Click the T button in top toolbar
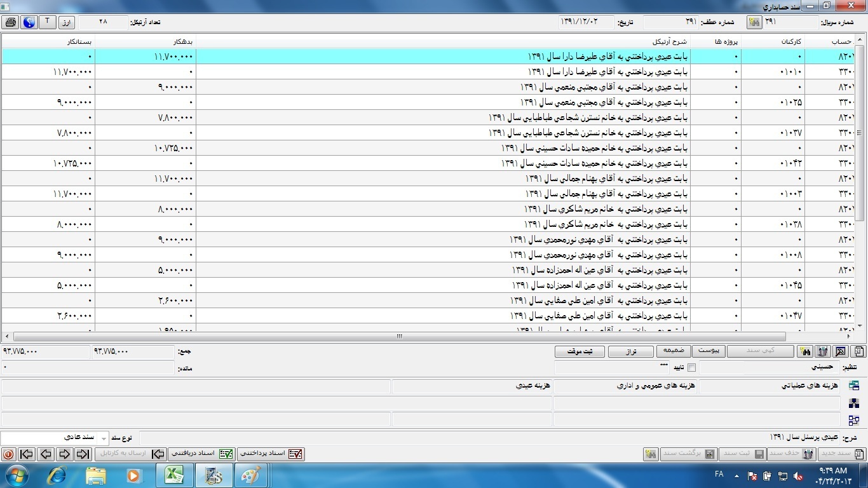Viewport: 868px width, 488px height. click(48, 22)
